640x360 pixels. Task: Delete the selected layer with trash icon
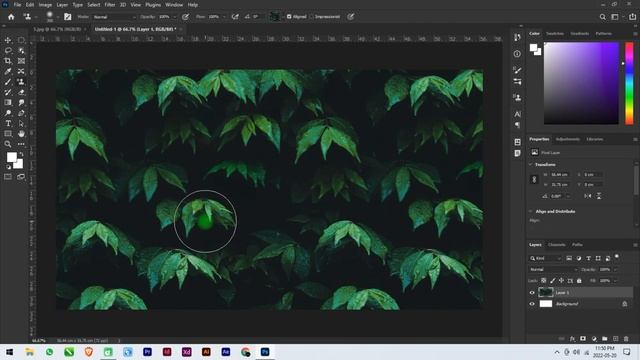coord(626,339)
